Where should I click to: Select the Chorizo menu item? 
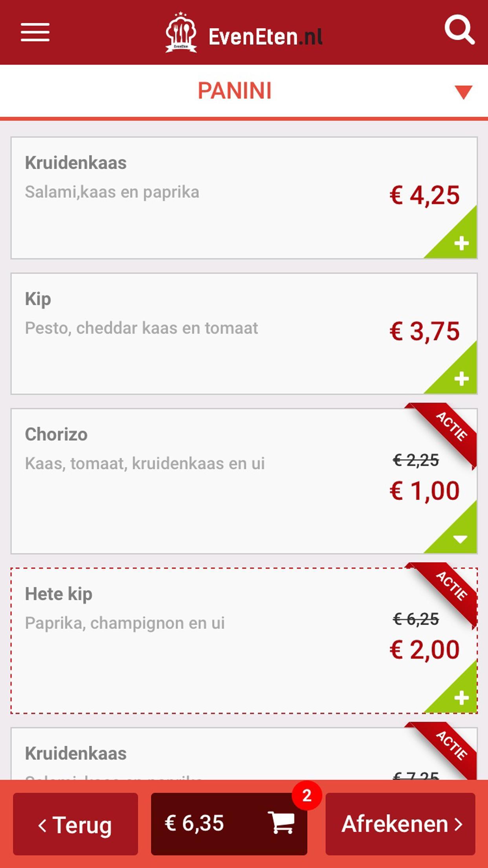tap(56, 434)
